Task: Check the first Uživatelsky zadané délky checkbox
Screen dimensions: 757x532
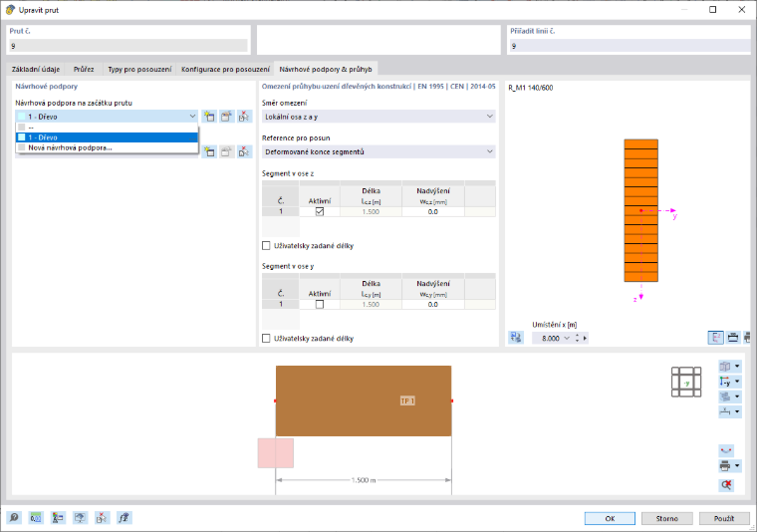Action: tap(266, 246)
